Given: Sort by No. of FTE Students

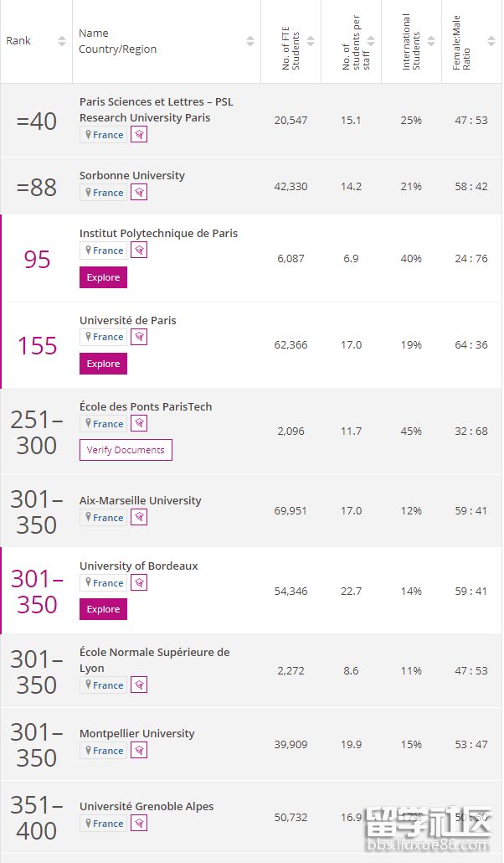Looking at the screenshot, I should pyautogui.click(x=310, y=41).
